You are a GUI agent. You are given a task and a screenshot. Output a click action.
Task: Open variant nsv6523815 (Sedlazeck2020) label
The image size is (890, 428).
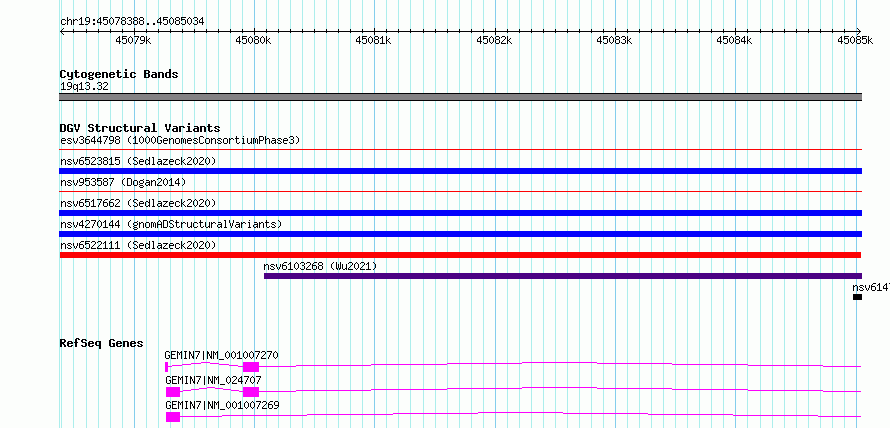click(138, 161)
